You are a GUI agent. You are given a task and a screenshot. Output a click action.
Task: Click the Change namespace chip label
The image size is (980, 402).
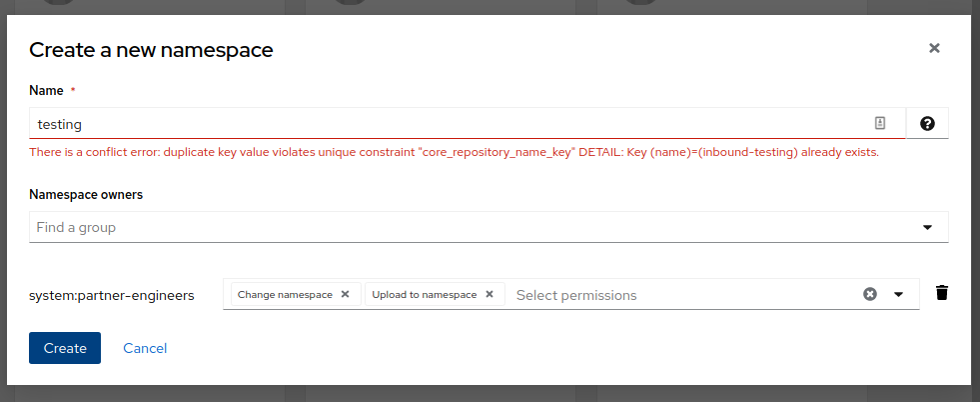pyautogui.click(x=285, y=295)
